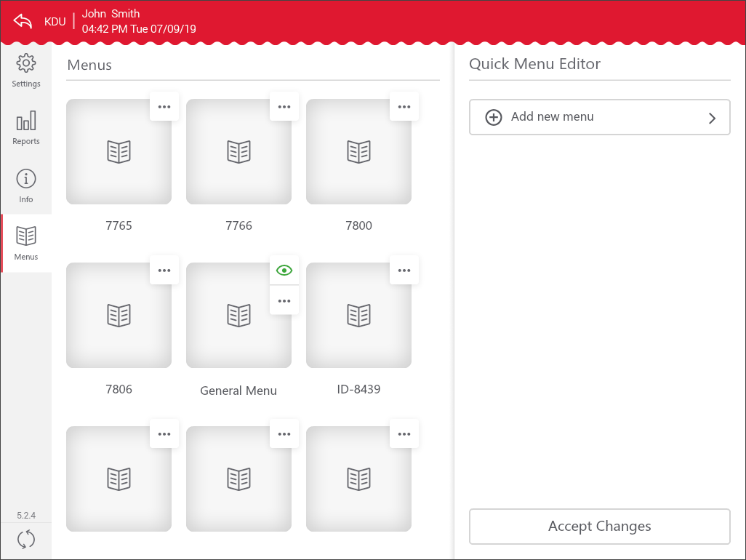Open the Info icon in sidebar
Image resolution: width=746 pixels, height=560 pixels.
coord(26,180)
